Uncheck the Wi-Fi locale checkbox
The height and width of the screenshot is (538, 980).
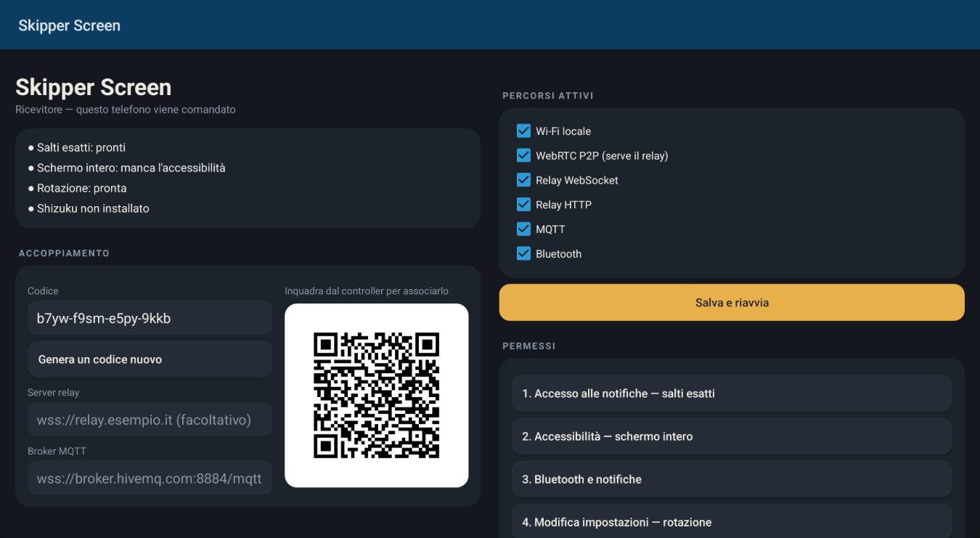click(523, 131)
